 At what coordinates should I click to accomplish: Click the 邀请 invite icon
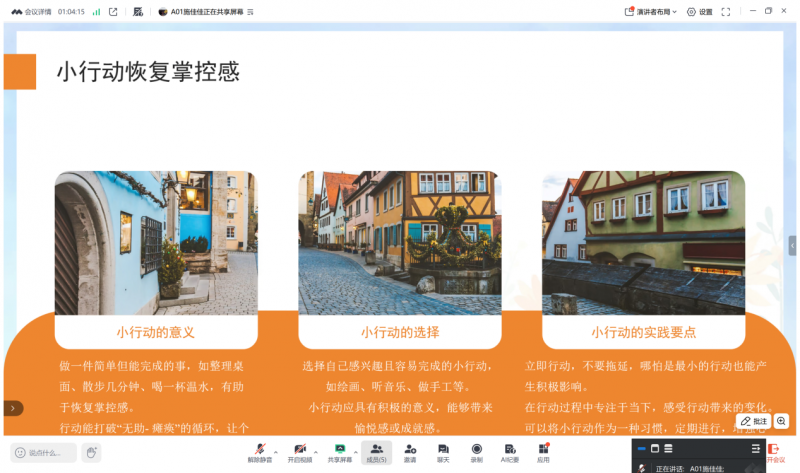[x=410, y=451]
